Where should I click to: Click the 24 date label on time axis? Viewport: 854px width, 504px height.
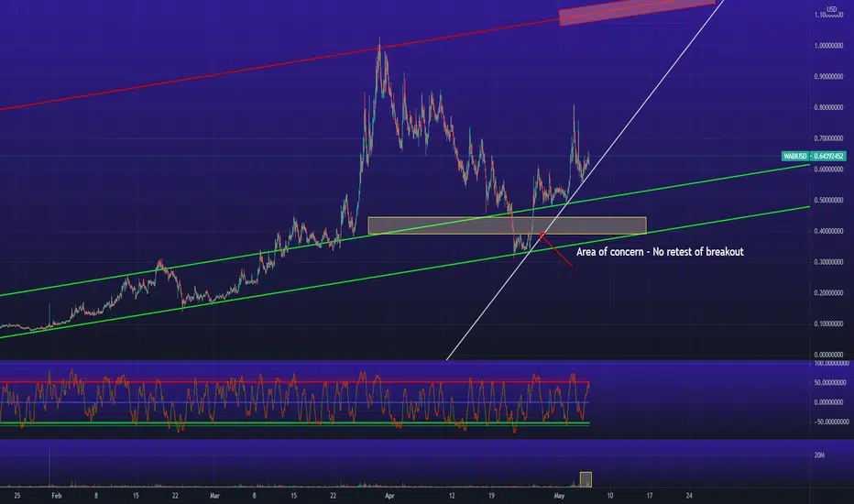[x=689, y=496]
